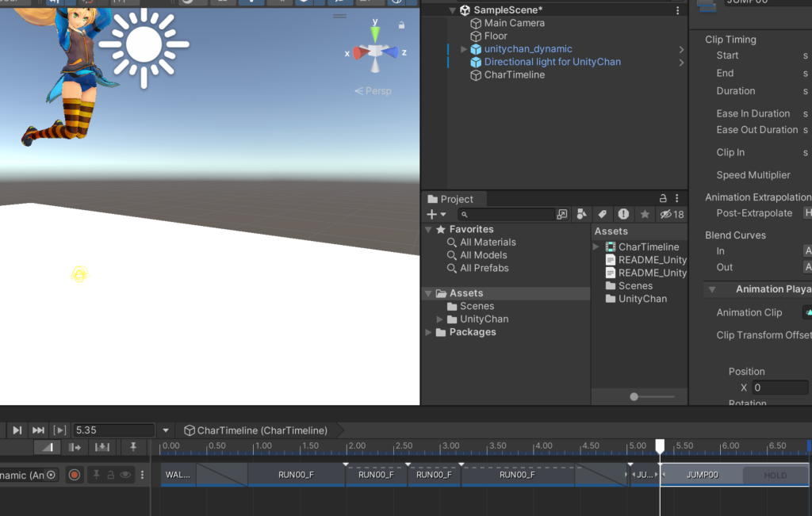Focus the Project search field
Viewport: 812px width, 516px height.
(x=506, y=214)
